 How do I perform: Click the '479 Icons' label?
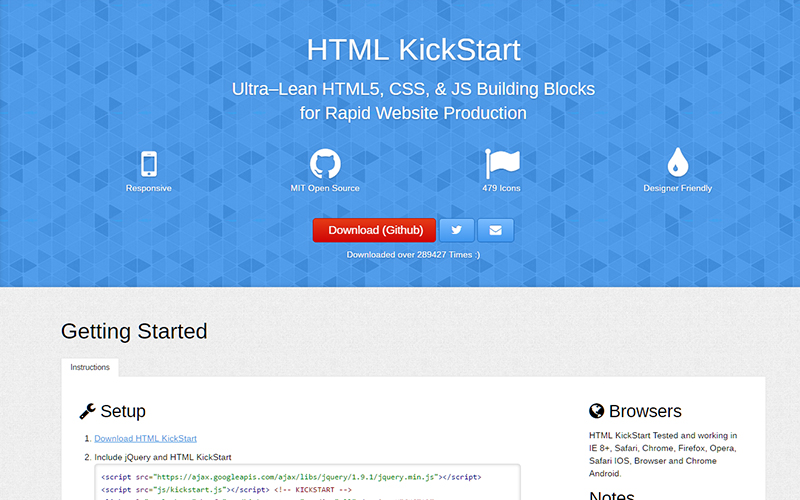pyautogui.click(x=502, y=188)
